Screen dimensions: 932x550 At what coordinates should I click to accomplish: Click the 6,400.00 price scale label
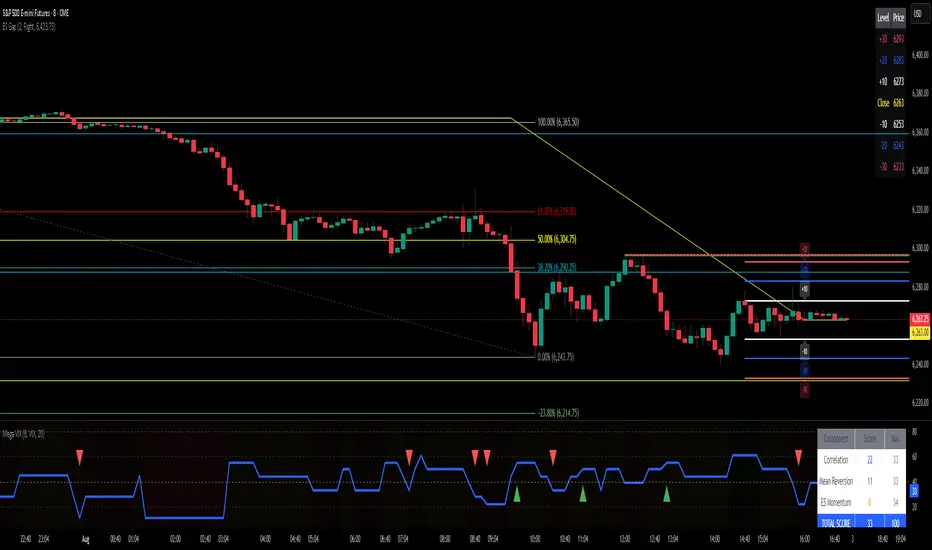coord(920,55)
